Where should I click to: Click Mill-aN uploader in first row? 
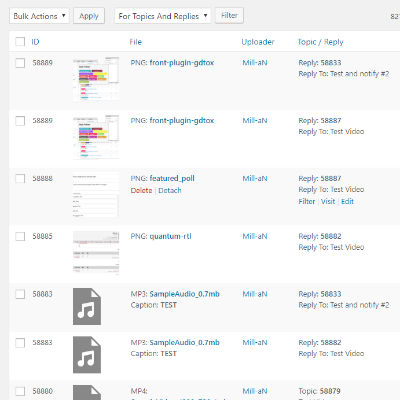click(x=255, y=63)
